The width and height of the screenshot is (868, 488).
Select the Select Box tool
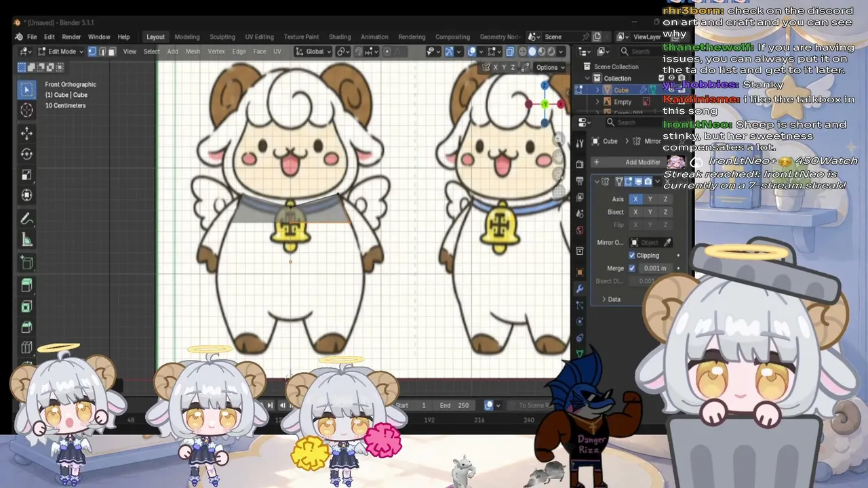tap(27, 89)
